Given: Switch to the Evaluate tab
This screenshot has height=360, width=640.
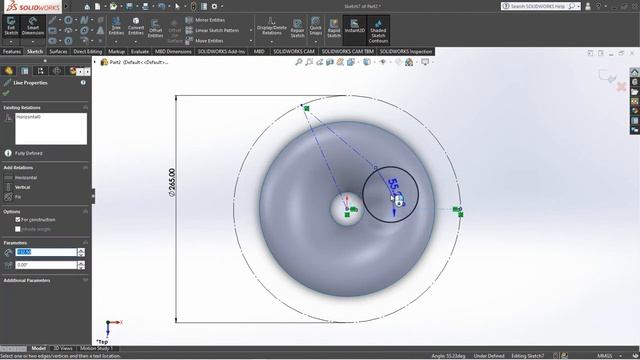Looking at the screenshot, I should click(140, 51).
